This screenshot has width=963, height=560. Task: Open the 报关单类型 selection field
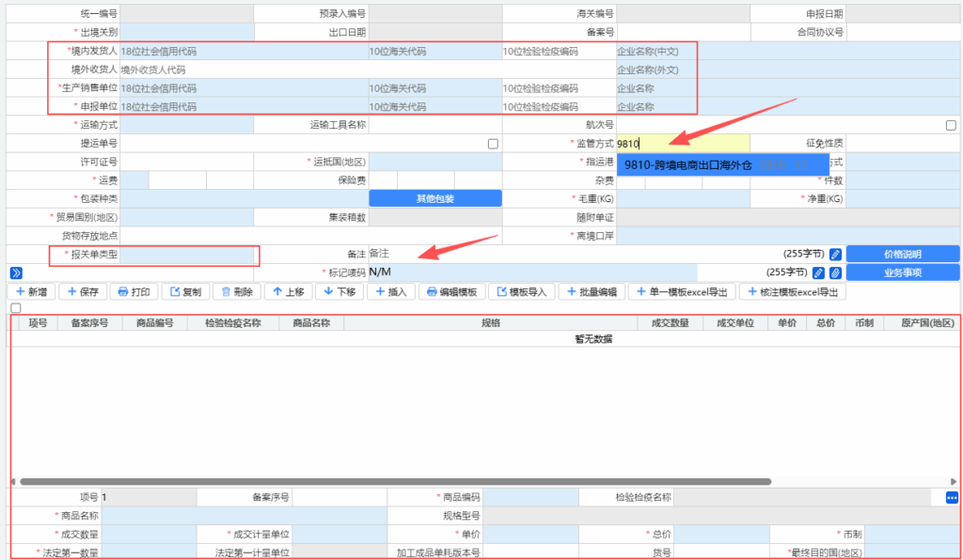pyautogui.click(x=188, y=255)
